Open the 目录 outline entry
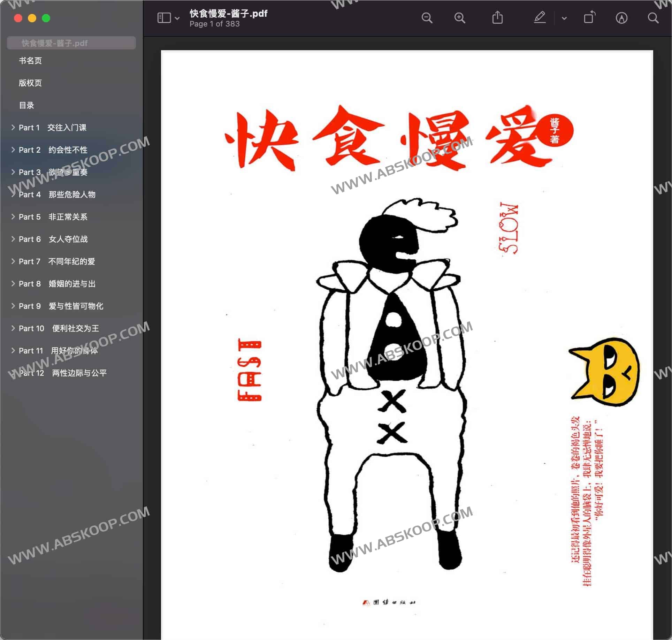This screenshot has height=640, width=672. click(x=26, y=105)
